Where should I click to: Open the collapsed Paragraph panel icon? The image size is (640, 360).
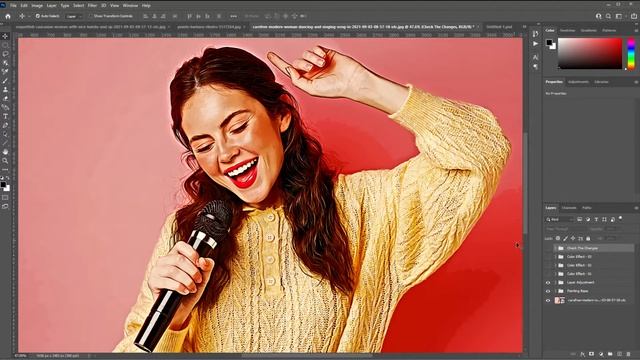click(x=535, y=66)
